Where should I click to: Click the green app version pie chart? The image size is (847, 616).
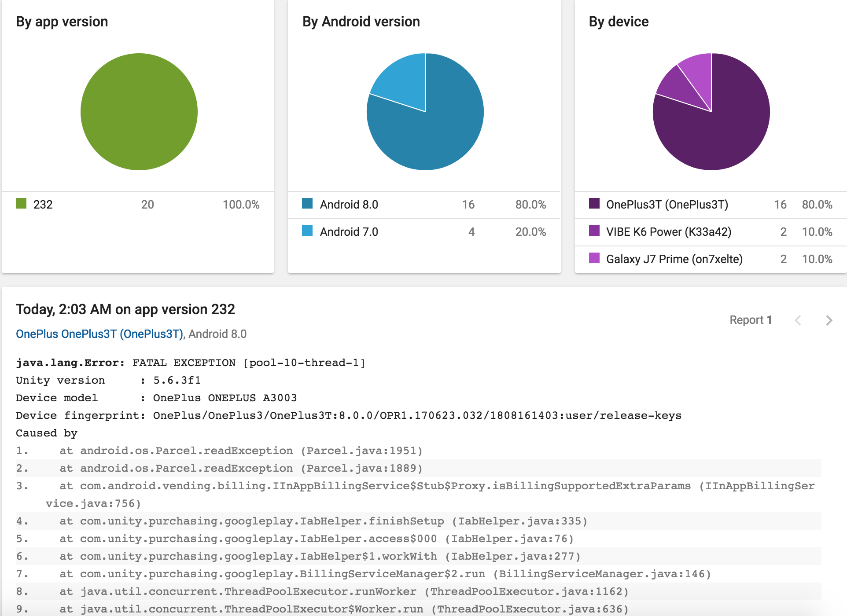[139, 112]
